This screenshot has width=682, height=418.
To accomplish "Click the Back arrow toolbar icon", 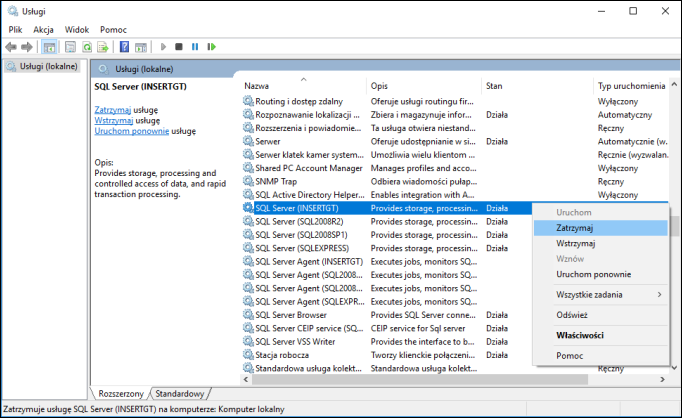I will click(x=11, y=47).
